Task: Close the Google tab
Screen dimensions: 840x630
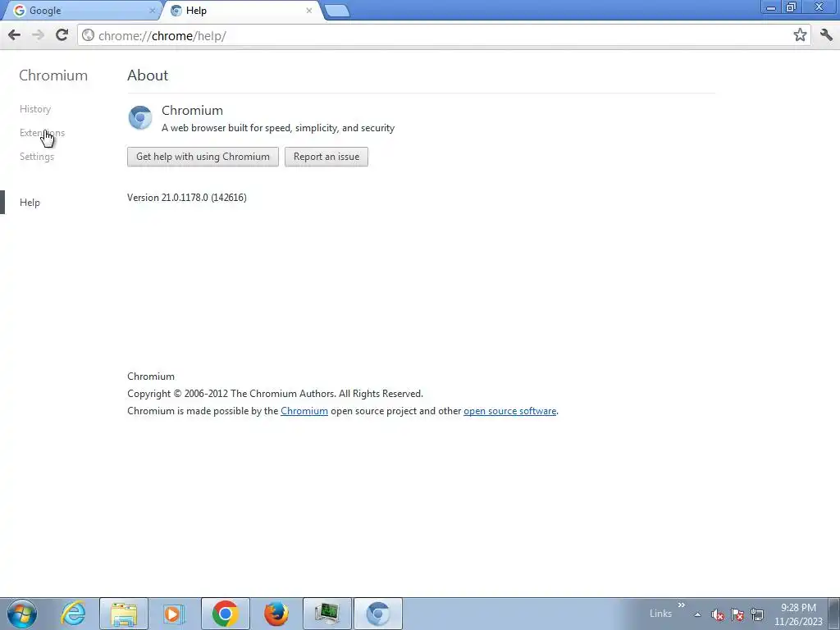Action: pyautogui.click(x=152, y=10)
